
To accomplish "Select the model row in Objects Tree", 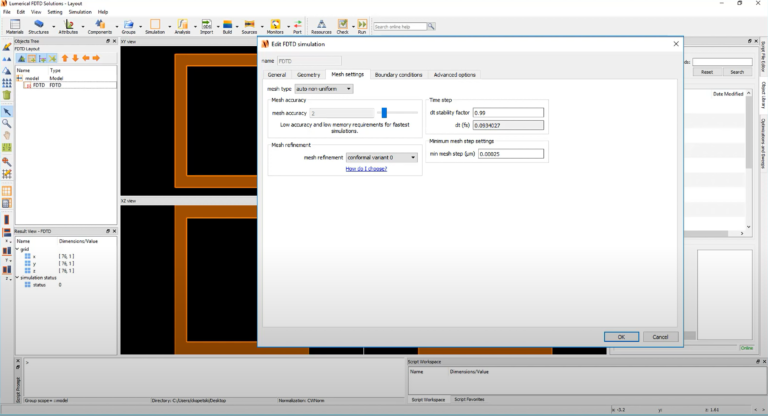I will pyautogui.click(x=66, y=78).
